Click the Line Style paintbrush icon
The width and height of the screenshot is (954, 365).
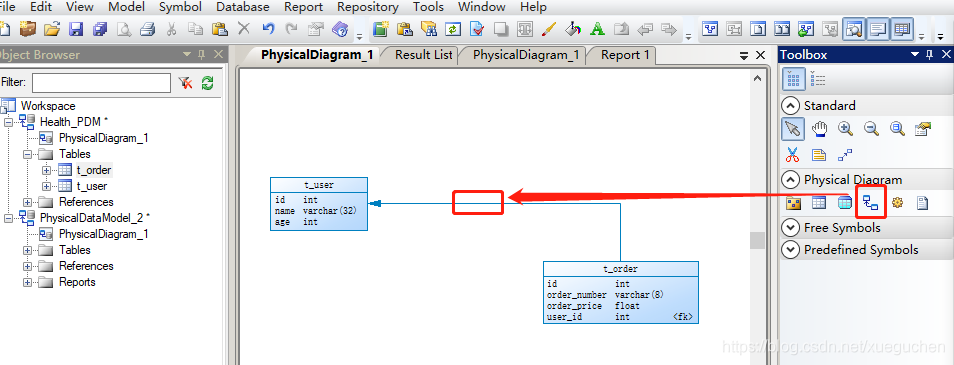pyautogui.click(x=549, y=29)
